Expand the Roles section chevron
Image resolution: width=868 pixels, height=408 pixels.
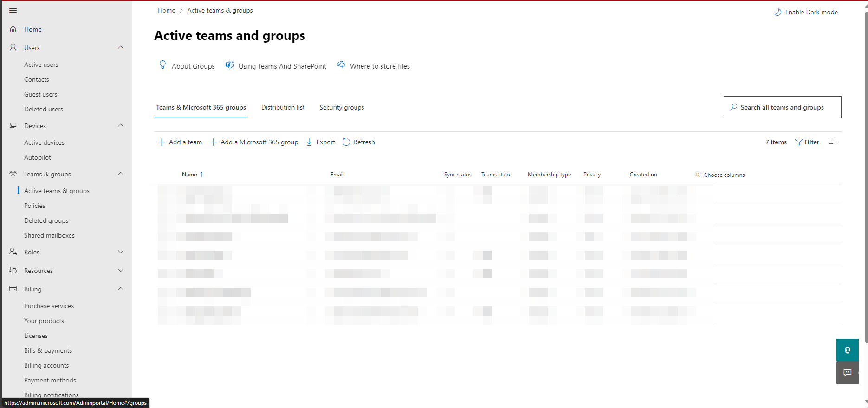tap(121, 252)
